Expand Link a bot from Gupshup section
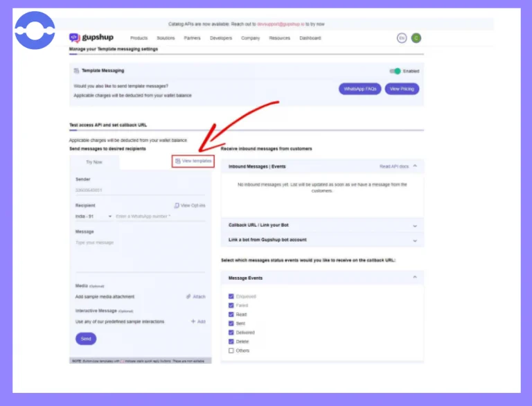The height and width of the screenshot is (406, 532). [x=322, y=240]
